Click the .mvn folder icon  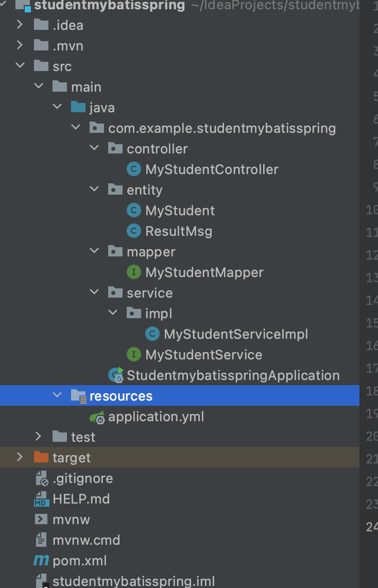[x=41, y=45]
